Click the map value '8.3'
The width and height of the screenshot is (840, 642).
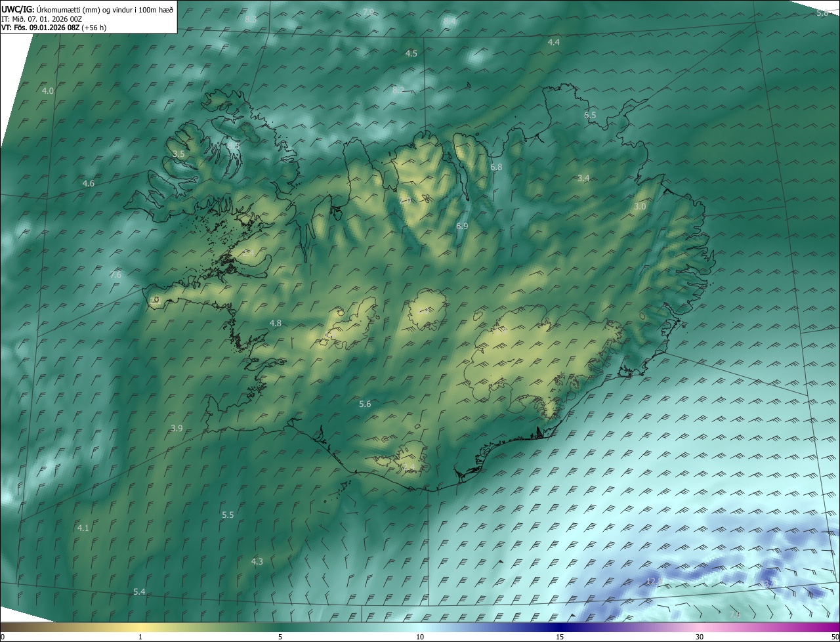click(x=250, y=19)
